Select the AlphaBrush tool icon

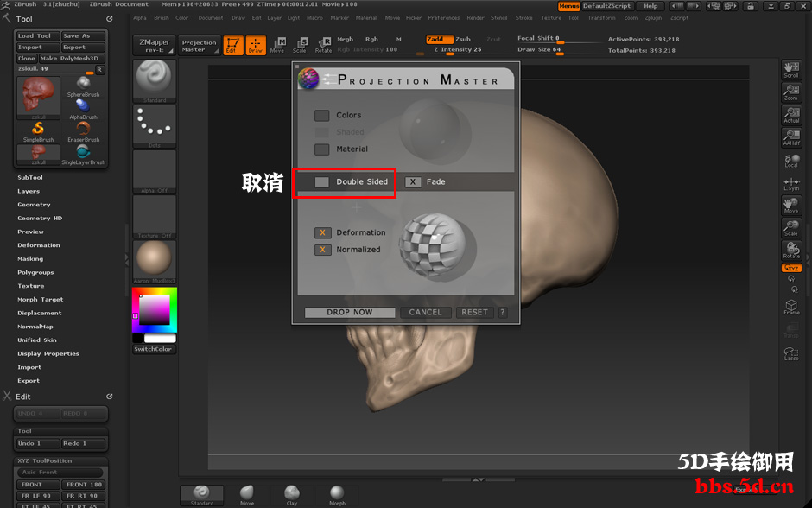tap(83, 106)
